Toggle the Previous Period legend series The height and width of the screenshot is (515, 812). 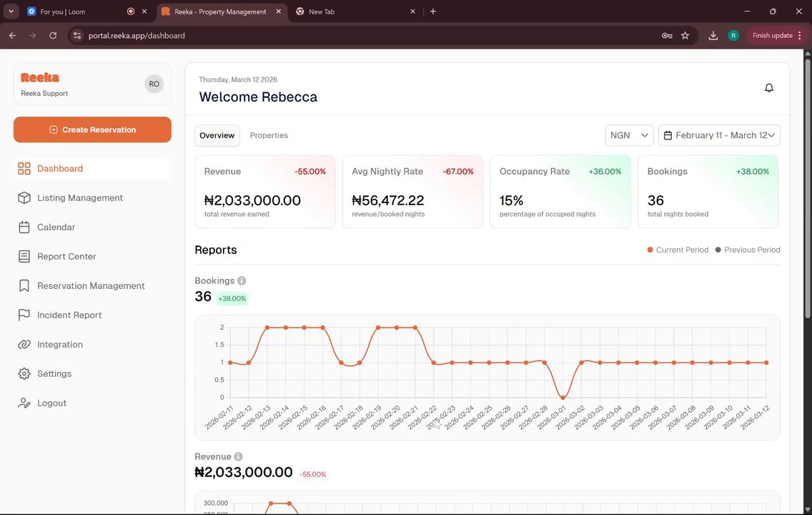pyautogui.click(x=747, y=250)
